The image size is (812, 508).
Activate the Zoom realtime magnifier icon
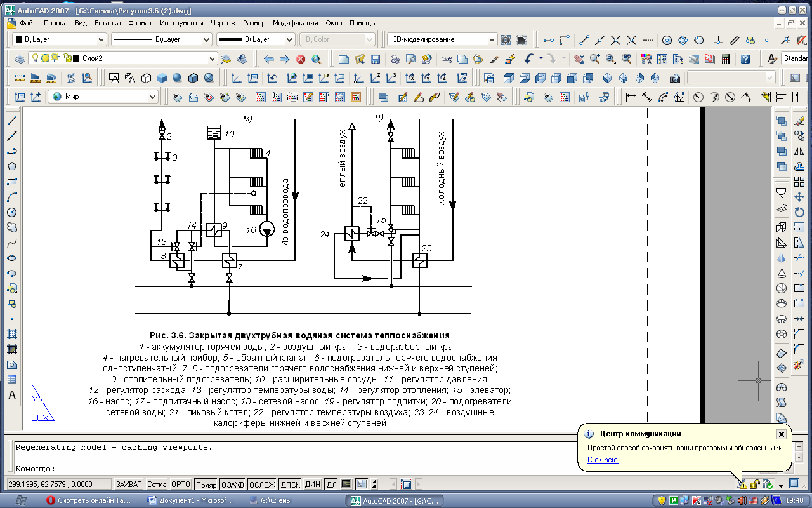point(594,59)
